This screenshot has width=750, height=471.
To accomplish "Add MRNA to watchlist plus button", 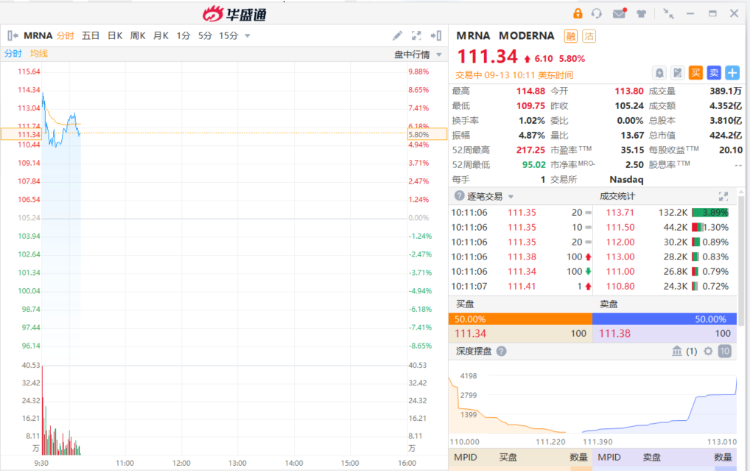I will (732, 73).
